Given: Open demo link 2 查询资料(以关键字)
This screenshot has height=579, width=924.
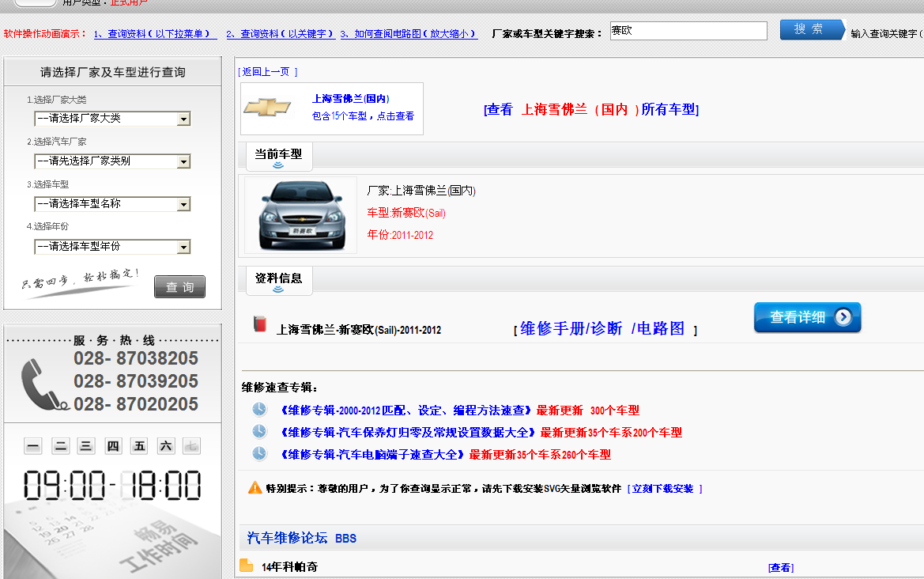Looking at the screenshot, I should (x=281, y=34).
